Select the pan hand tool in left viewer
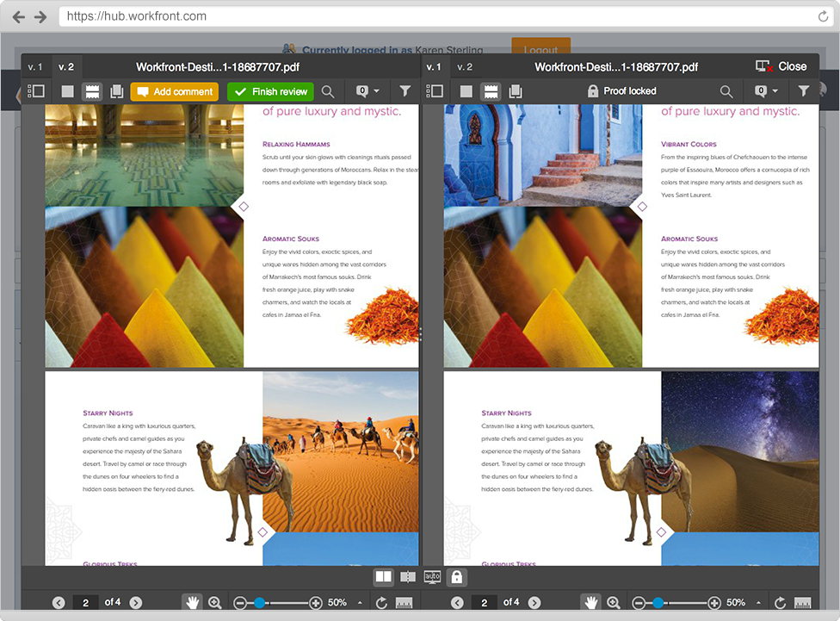This screenshot has width=840, height=621. pyautogui.click(x=191, y=603)
